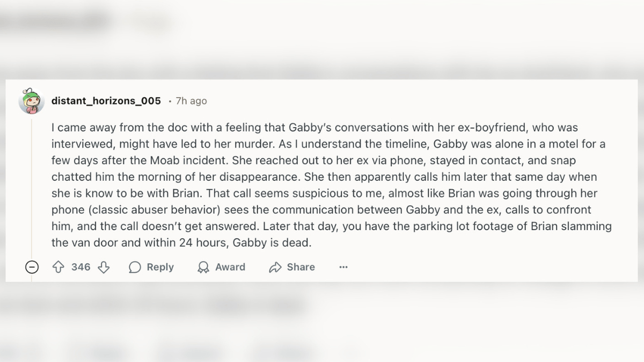The height and width of the screenshot is (362, 644).
Task: Toggle a downvote on the comment
Action: pos(103,267)
